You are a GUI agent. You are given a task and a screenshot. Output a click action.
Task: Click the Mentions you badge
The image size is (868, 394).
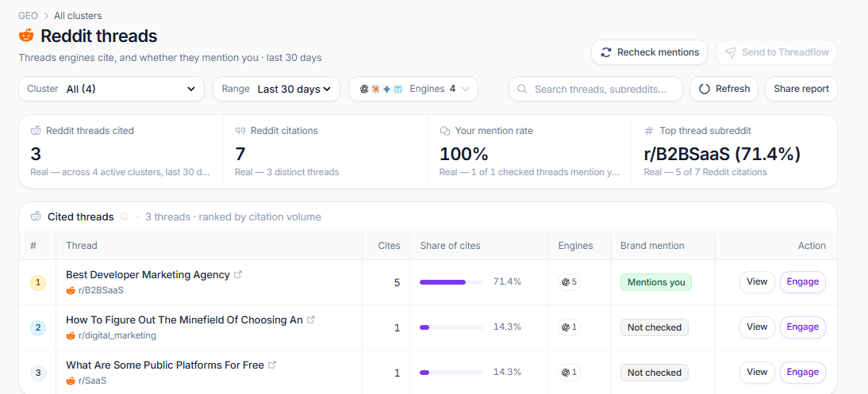(656, 282)
